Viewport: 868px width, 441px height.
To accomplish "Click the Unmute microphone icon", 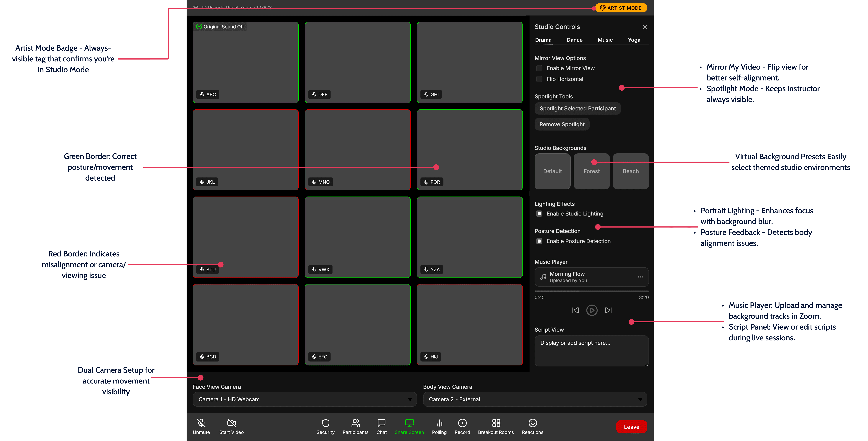I will coord(201,423).
